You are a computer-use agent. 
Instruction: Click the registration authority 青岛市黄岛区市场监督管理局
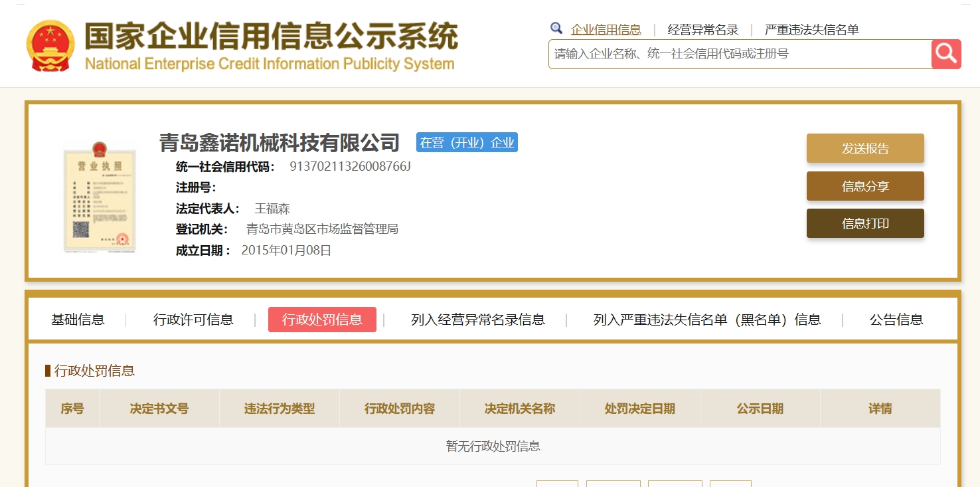pos(322,229)
